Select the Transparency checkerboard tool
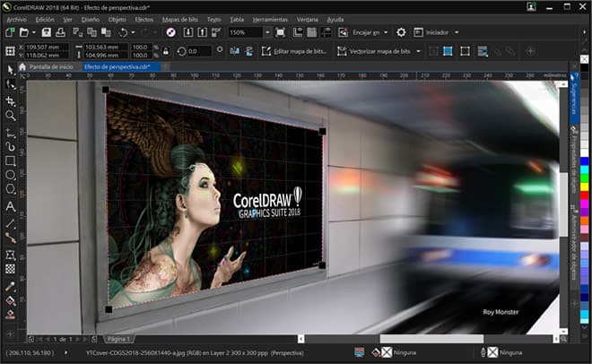Screen dimensions: 592x364 (x=10, y=269)
